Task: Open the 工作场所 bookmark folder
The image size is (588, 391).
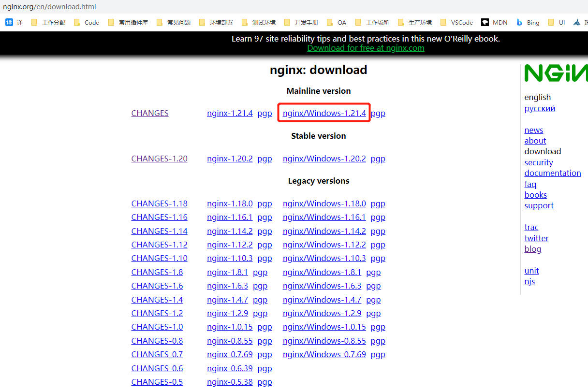Action: (x=372, y=22)
